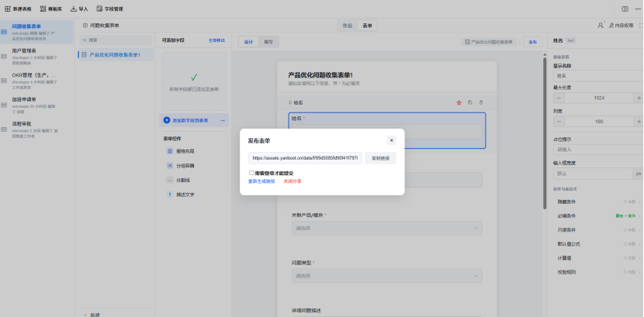Open the 加班申请单 table

pyautogui.click(x=37, y=105)
